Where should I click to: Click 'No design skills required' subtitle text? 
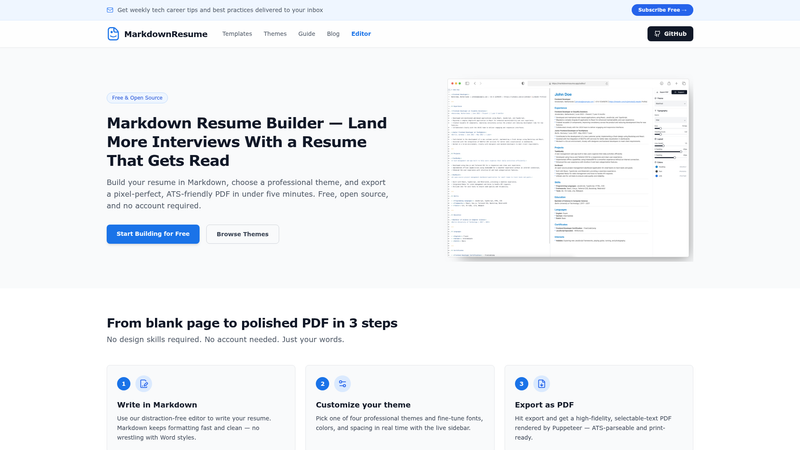click(x=225, y=339)
